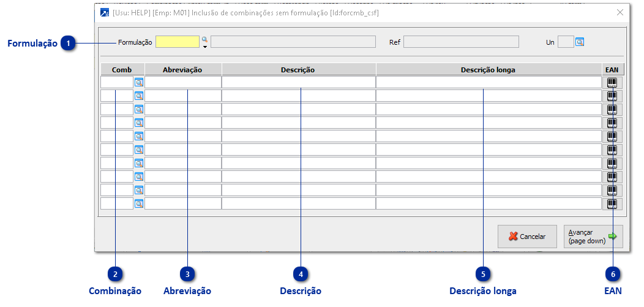
Task: Open the Comb search icon in sixth row
Action: click(139, 150)
